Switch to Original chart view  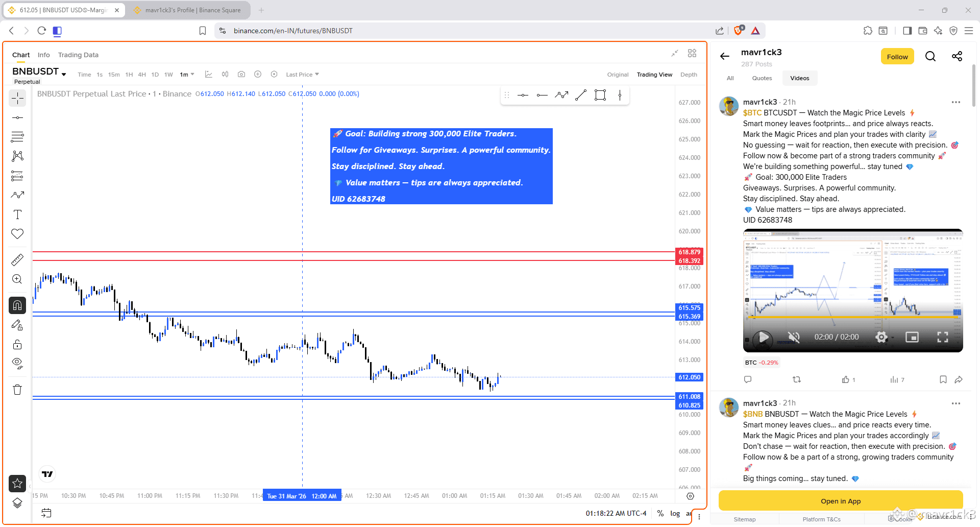coord(618,75)
